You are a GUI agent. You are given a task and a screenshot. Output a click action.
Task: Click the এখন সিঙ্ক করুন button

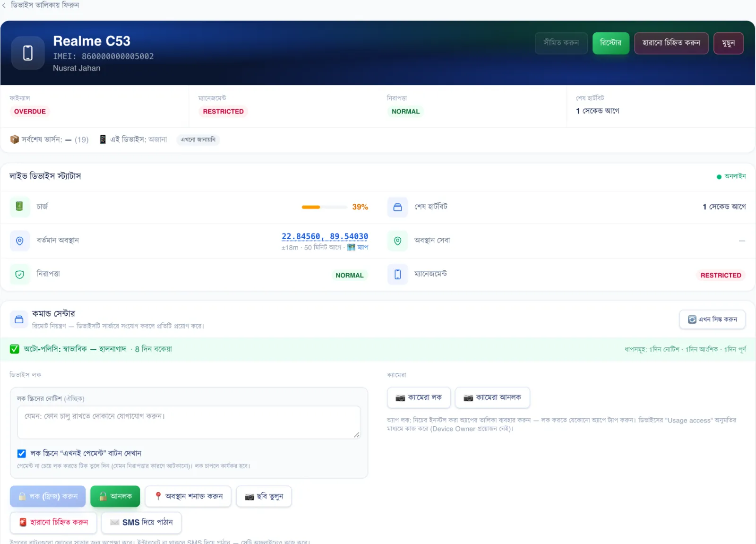point(713,319)
